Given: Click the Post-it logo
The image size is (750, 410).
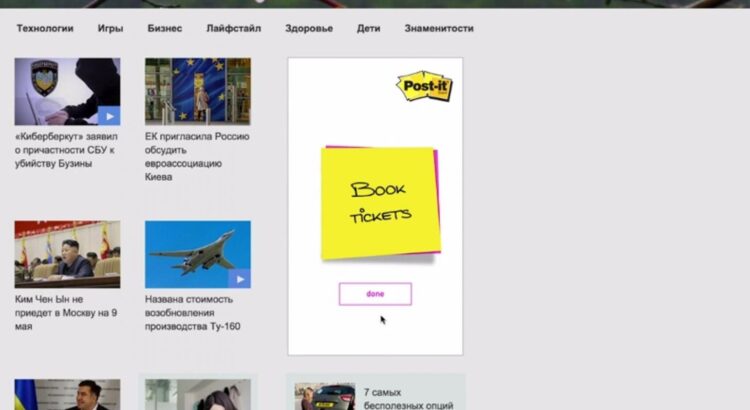Looking at the screenshot, I should click(424, 86).
